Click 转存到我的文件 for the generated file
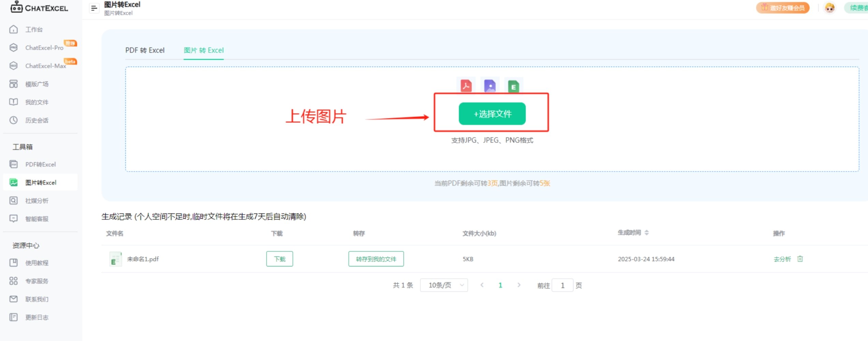Viewport: 868px width, 341px height. pyautogui.click(x=376, y=259)
